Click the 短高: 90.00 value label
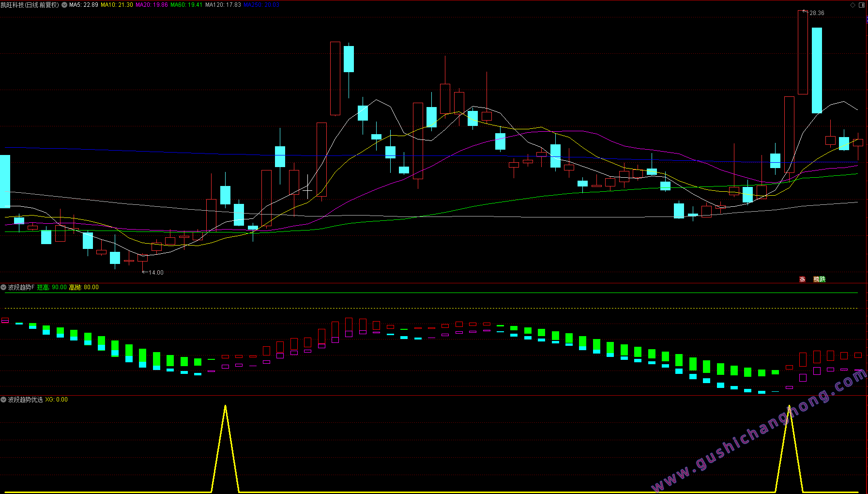Image resolution: width=868 pixels, height=494 pixels. click(x=52, y=287)
